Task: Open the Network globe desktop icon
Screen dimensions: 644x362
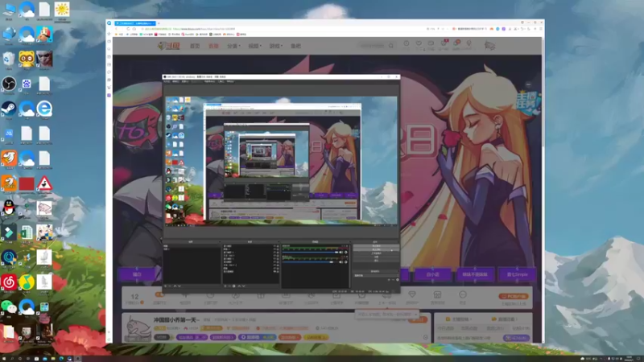Action: click(9, 34)
